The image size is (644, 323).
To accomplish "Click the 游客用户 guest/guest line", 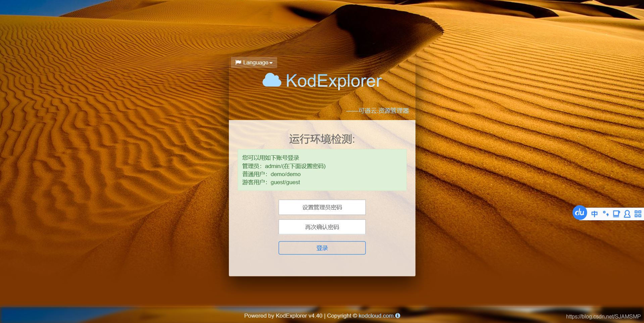I will pyautogui.click(x=271, y=182).
